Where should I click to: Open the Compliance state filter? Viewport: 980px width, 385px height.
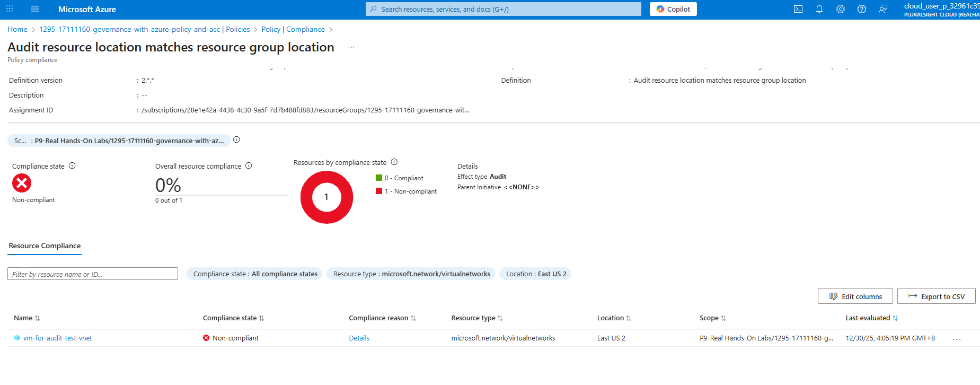pyautogui.click(x=255, y=274)
